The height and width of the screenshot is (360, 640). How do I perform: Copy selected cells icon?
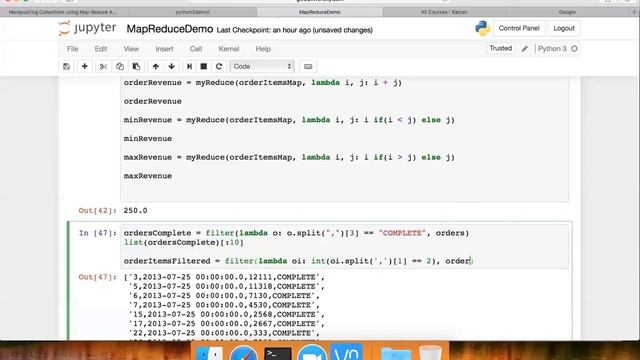(x=120, y=67)
